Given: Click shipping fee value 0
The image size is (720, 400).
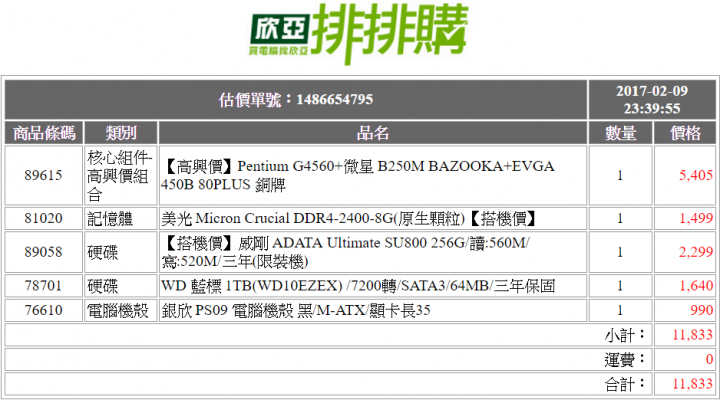Looking at the screenshot, I should click(709, 359).
